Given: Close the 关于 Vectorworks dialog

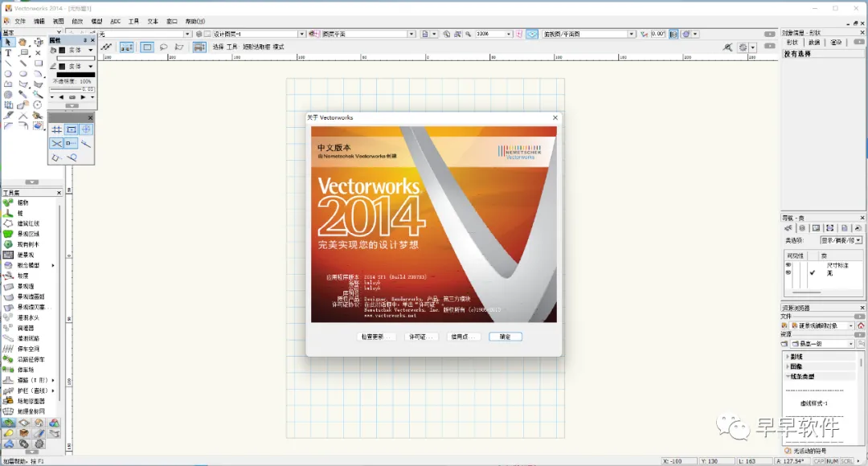Looking at the screenshot, I should (555, 117).
